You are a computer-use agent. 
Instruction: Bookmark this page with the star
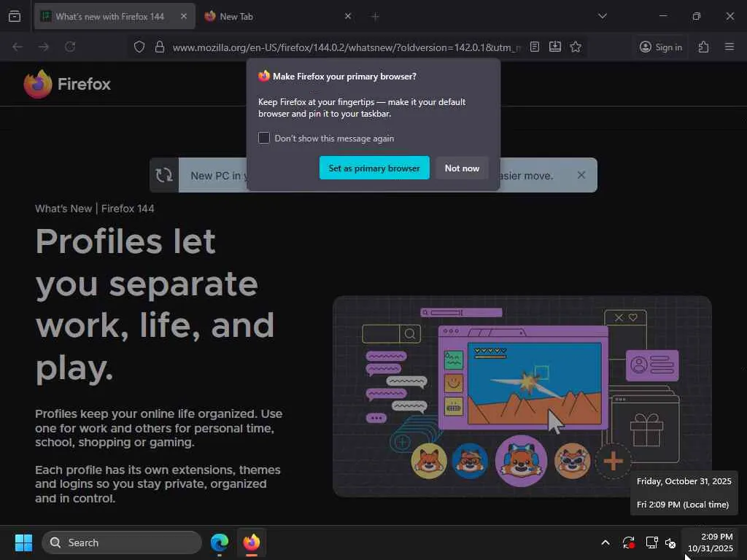[x=576, y=47]
